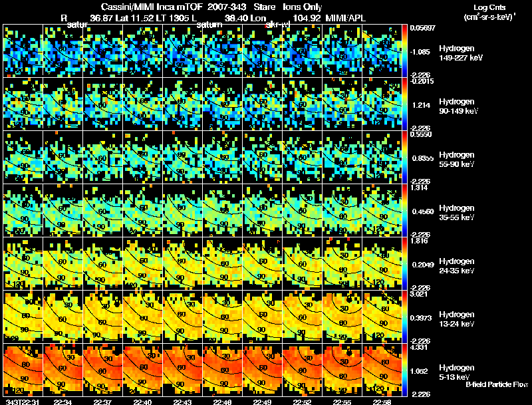Click the color scale value 0.3973
This screenshot has height=405, width=532.
pyautogui.click(x=422, y=318)
